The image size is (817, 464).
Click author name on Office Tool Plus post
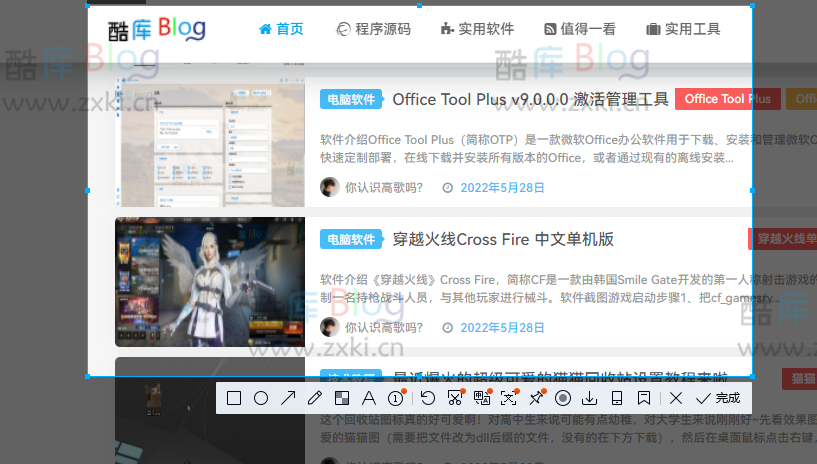(383, 187)
